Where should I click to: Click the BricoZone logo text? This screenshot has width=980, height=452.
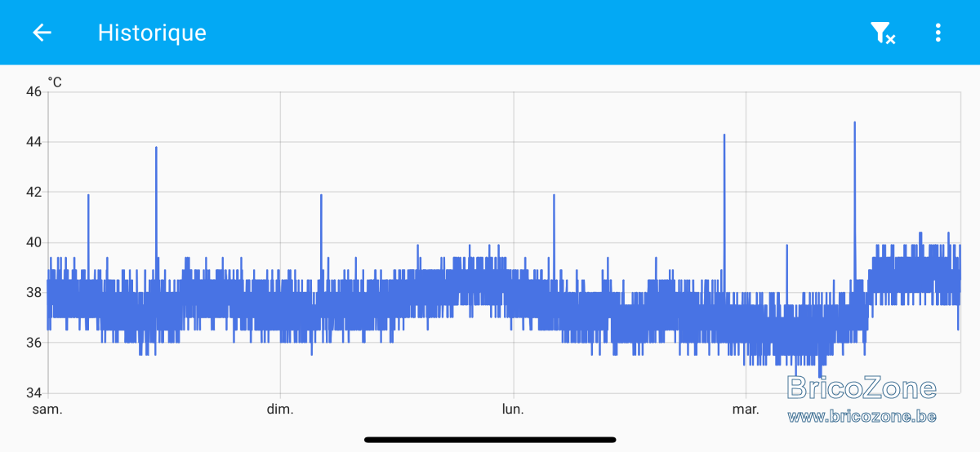pyautogui.click(x=862, y=388)
